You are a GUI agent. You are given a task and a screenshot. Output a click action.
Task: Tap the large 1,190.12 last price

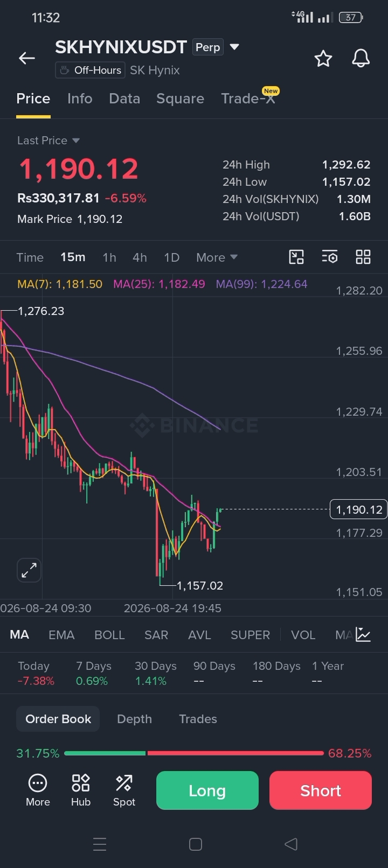pos(79,169)
